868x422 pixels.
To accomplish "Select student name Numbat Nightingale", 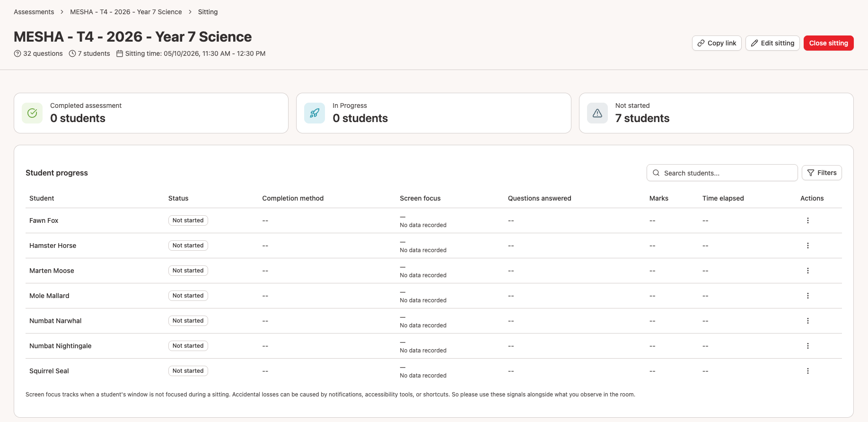I will (61, 346).
